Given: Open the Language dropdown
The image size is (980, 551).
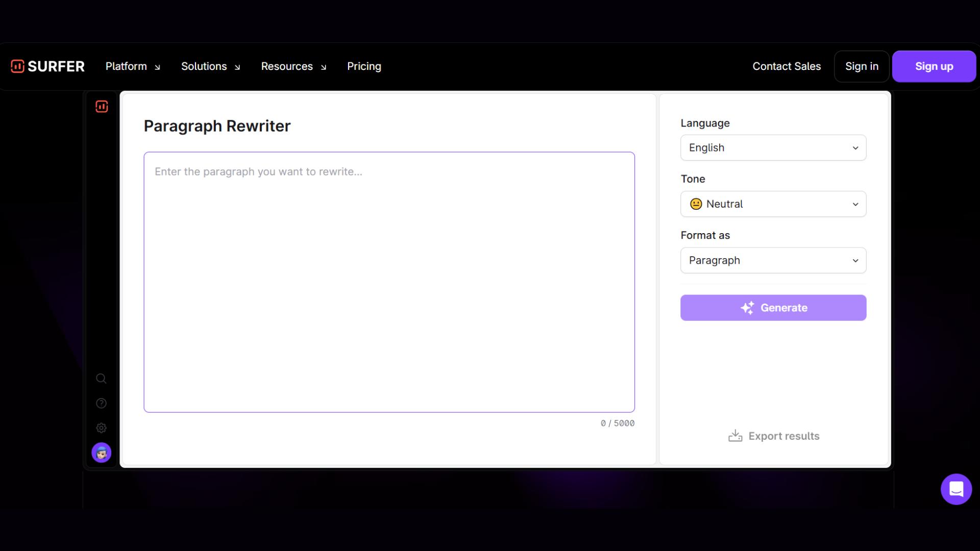Looking at the screenshot, I should (773, 148).
